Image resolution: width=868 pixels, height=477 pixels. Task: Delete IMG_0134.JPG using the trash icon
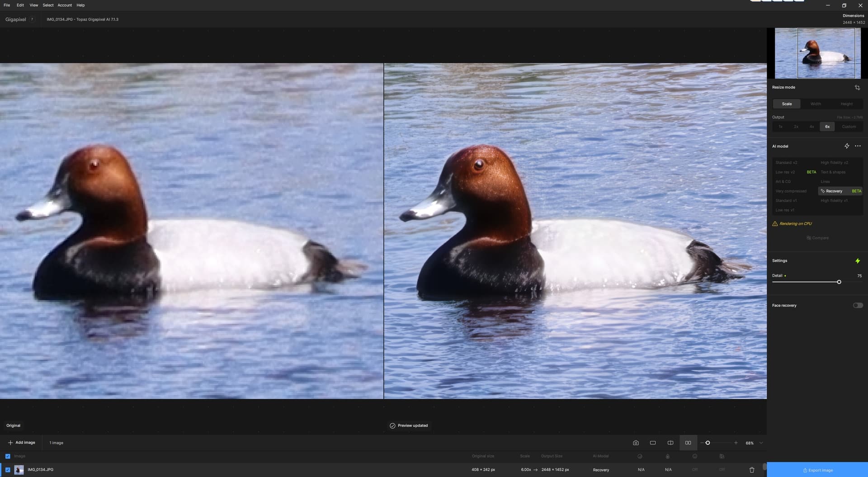pos(752,470)
